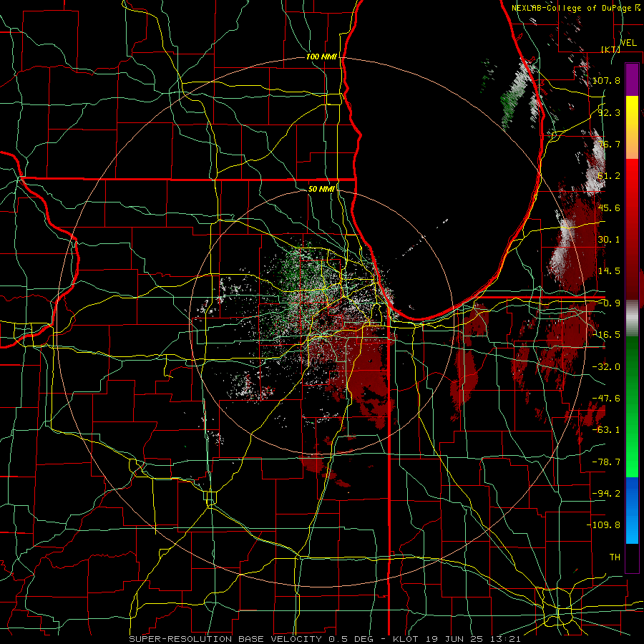Click the 13:21 timestamp in caption
The image size is (644, 644).
pos(505,639)
